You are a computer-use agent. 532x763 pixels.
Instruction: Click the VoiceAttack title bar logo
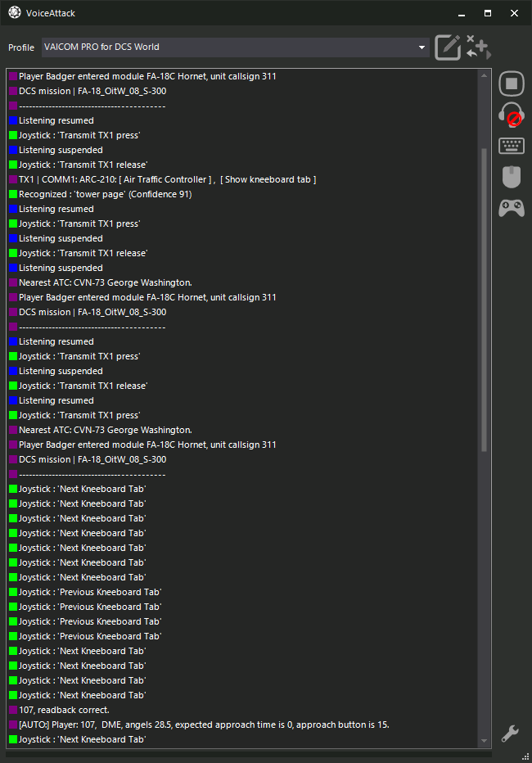[x=15, y=12]
